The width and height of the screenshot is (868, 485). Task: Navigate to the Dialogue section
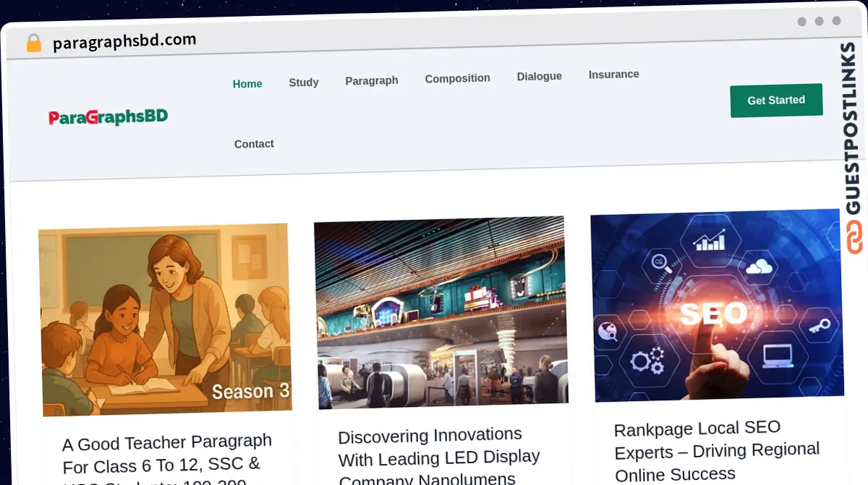pyautogui.click(x=539, y=76)
